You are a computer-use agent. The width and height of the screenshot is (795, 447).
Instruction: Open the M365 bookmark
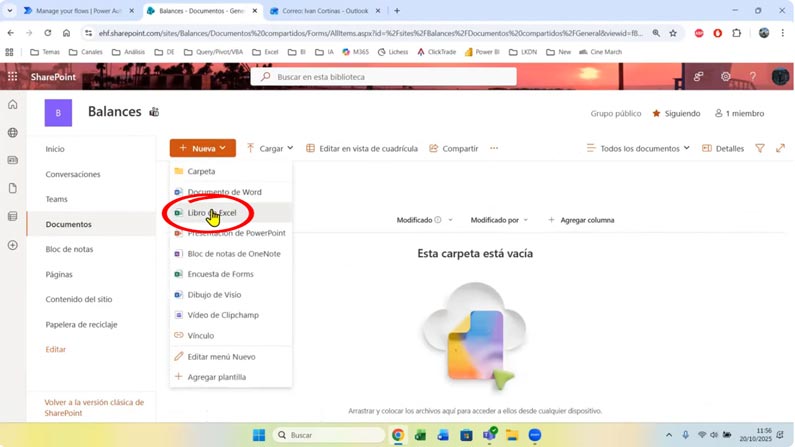[x=355, y=52]
